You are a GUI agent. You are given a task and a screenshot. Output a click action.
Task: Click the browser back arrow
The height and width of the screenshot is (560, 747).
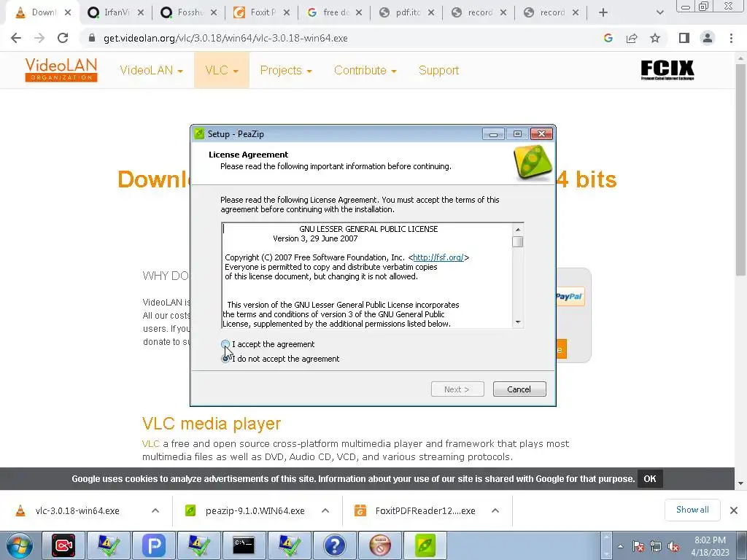(16, 38)
